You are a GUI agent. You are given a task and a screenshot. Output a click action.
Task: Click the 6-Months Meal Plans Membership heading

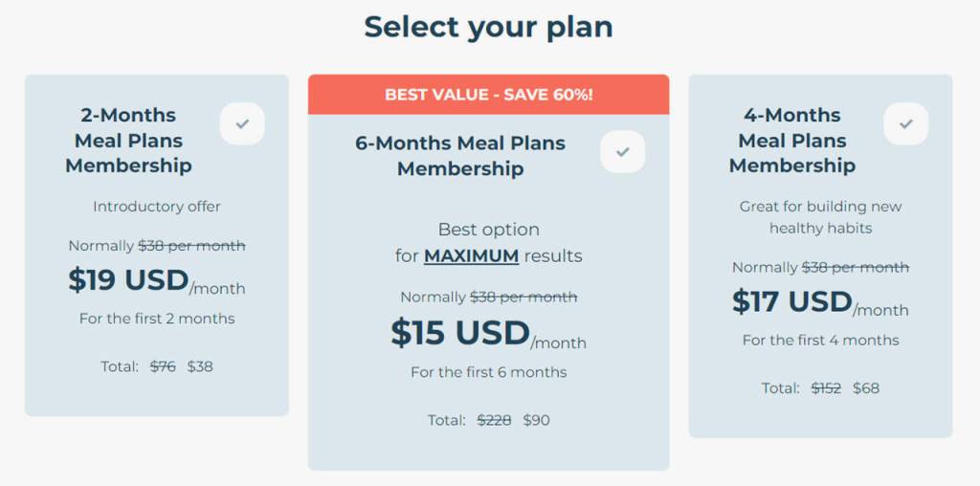[x=460, y=156]
